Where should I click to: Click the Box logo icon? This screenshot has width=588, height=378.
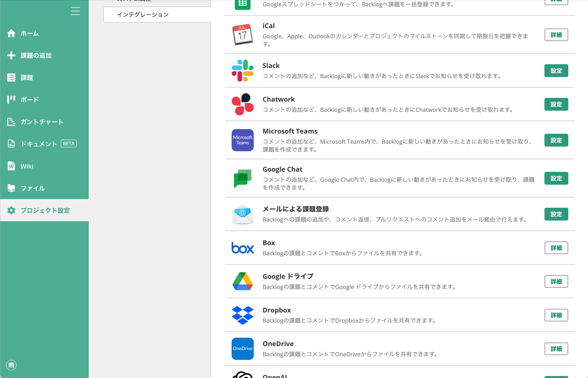pos(242,248)
